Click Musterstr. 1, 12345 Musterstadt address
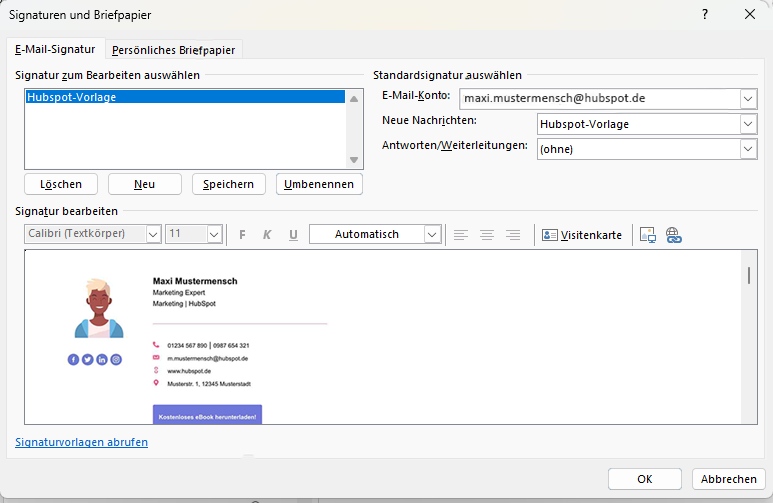 pyautogui.click(x=209, y=384)
